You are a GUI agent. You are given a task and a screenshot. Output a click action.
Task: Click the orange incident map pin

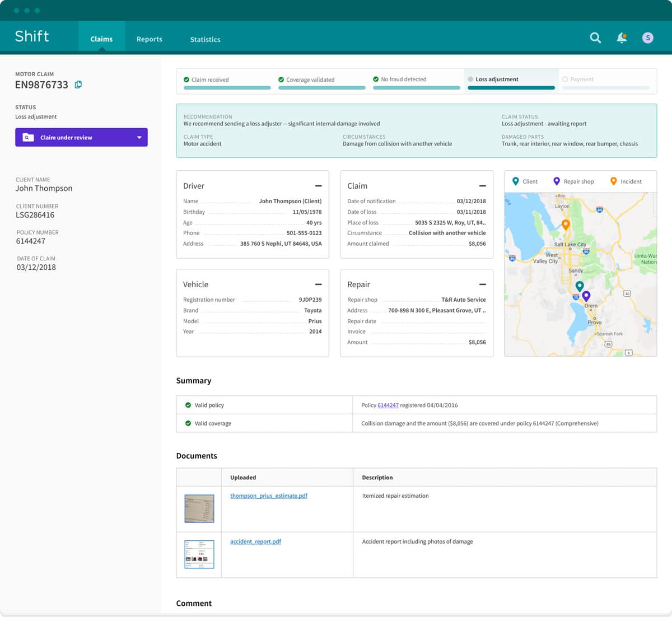click(566, 225)
